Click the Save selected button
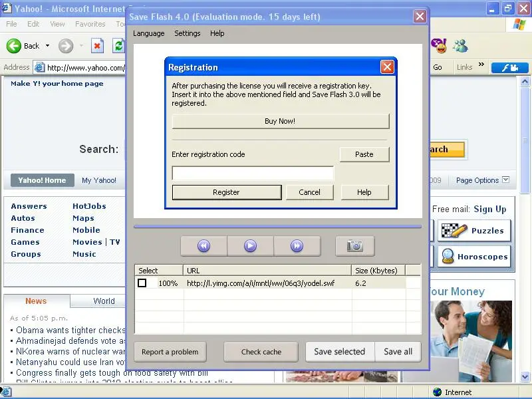Screen dimensions: 532x399 [x=340, y=352]
